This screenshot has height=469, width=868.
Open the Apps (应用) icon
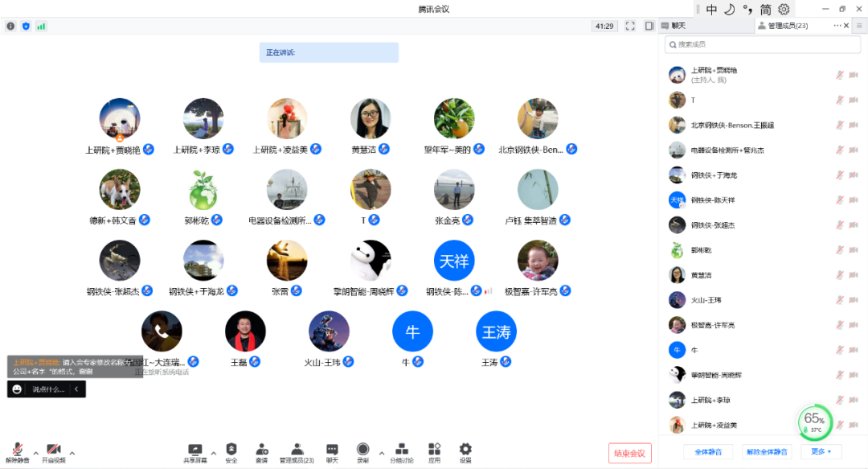pyautogui.click(x=435, y=450)
